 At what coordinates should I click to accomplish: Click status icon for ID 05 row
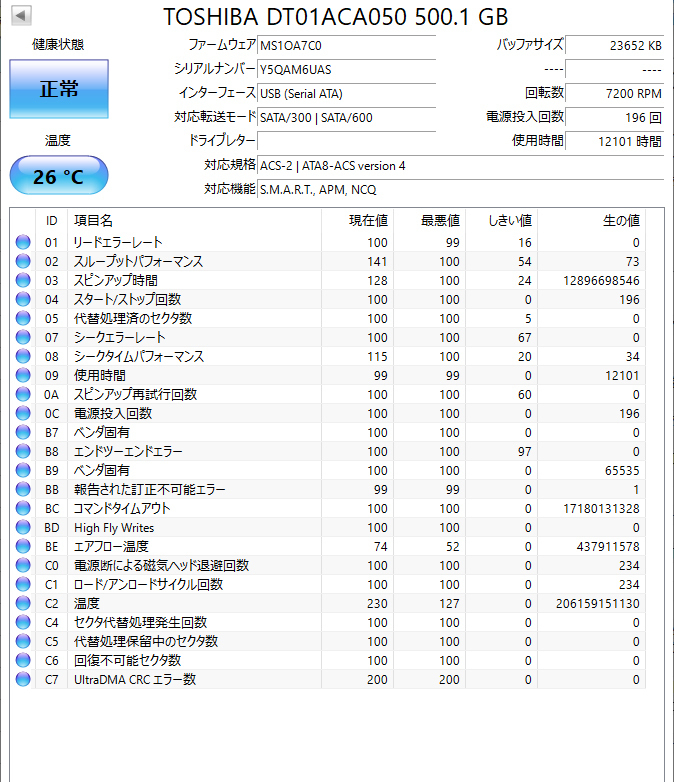click(x=23, y=318)
